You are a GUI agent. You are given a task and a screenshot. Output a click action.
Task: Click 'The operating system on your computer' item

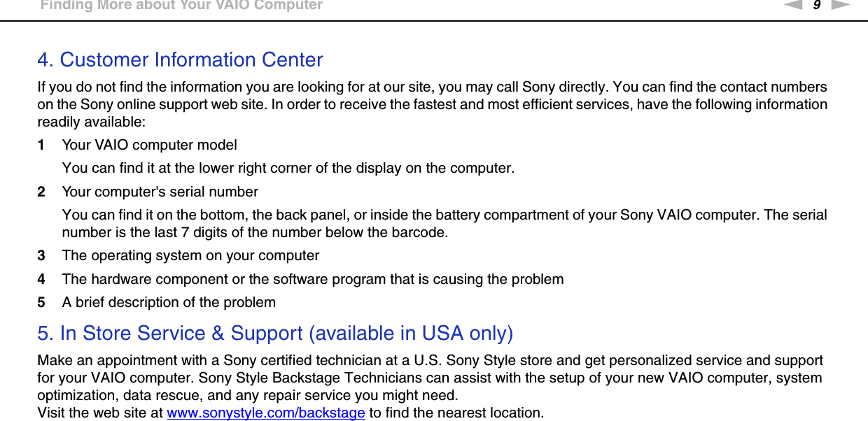[190, 256]
